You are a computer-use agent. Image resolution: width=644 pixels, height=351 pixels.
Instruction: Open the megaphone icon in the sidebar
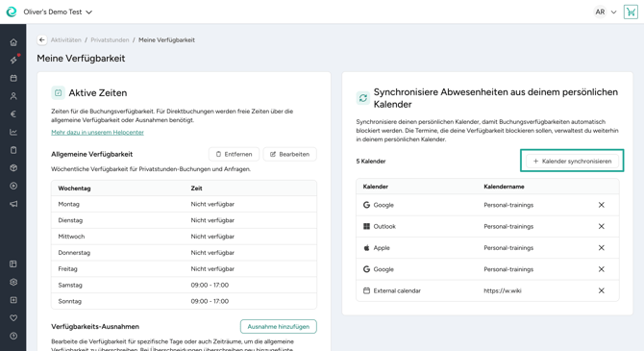point(13,204)
